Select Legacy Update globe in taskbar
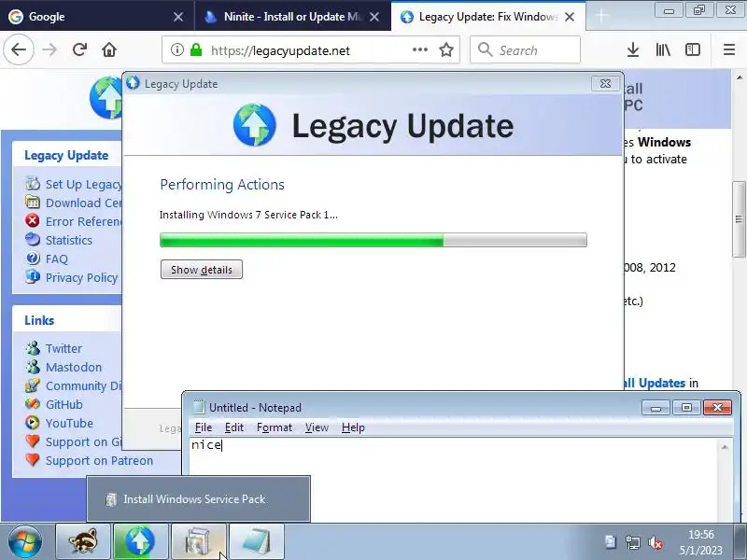The image size is (747, 560). (141, 542)
